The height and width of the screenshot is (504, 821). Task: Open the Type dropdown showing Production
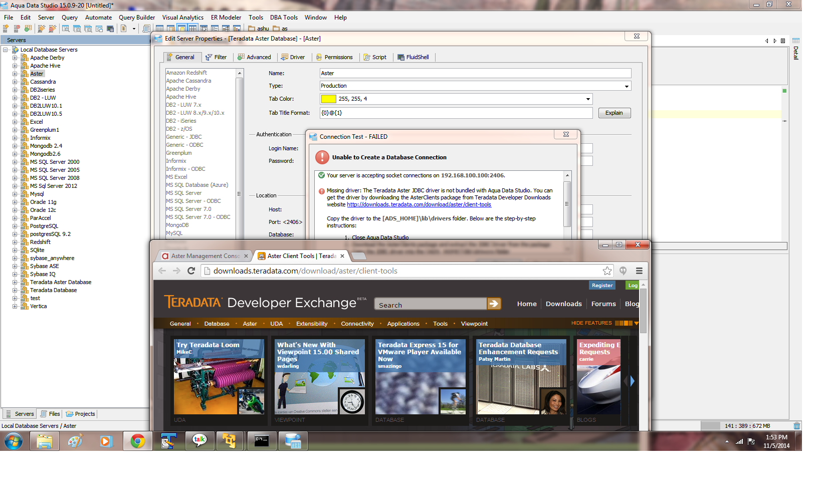[627, 86]
